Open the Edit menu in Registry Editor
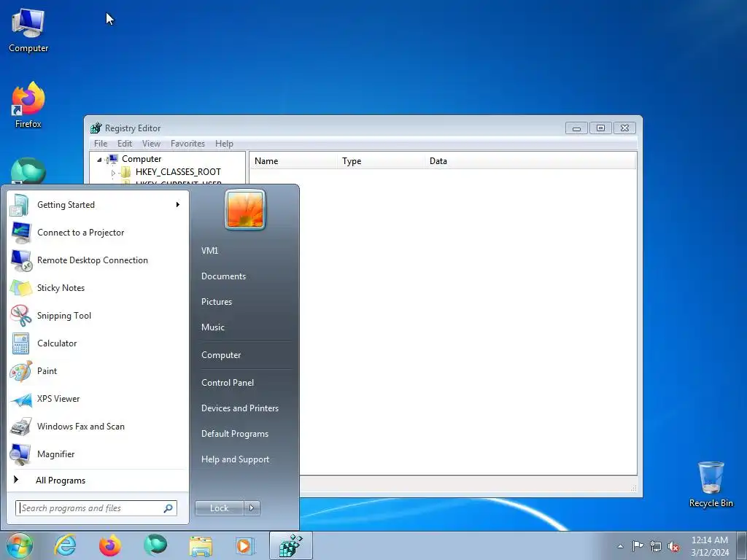This screenshot has width=747, height=560. point(125,144)
